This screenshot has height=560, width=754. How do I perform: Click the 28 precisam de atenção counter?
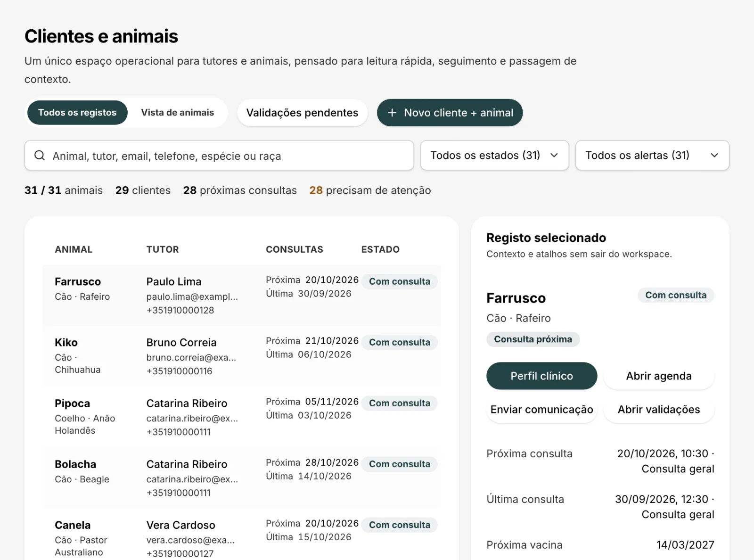pos(370,190)
